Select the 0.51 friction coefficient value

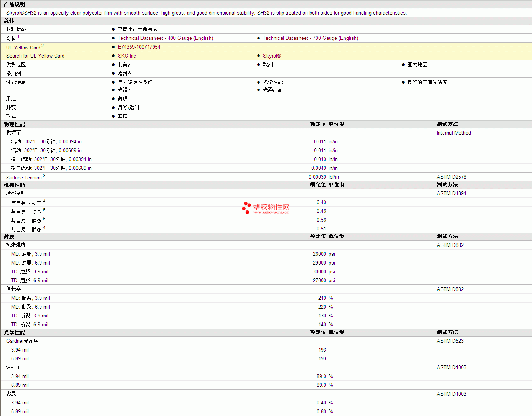tap(321, 229)
